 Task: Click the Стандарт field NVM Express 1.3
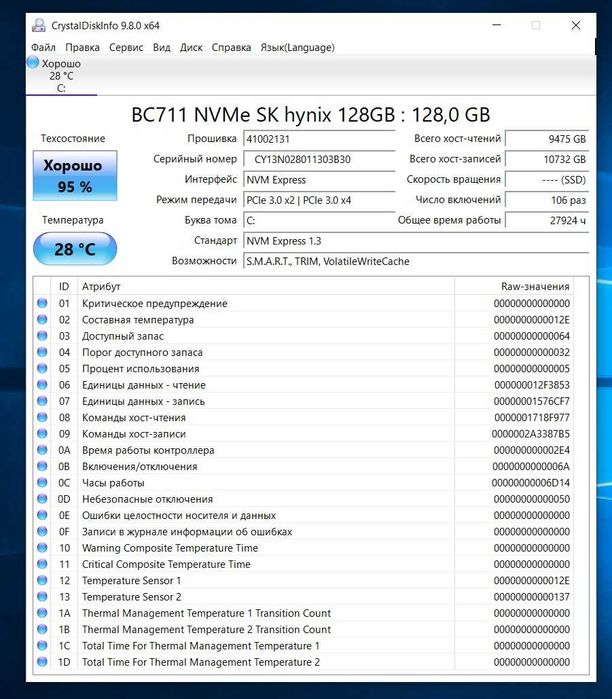click(x=415, y=241)
